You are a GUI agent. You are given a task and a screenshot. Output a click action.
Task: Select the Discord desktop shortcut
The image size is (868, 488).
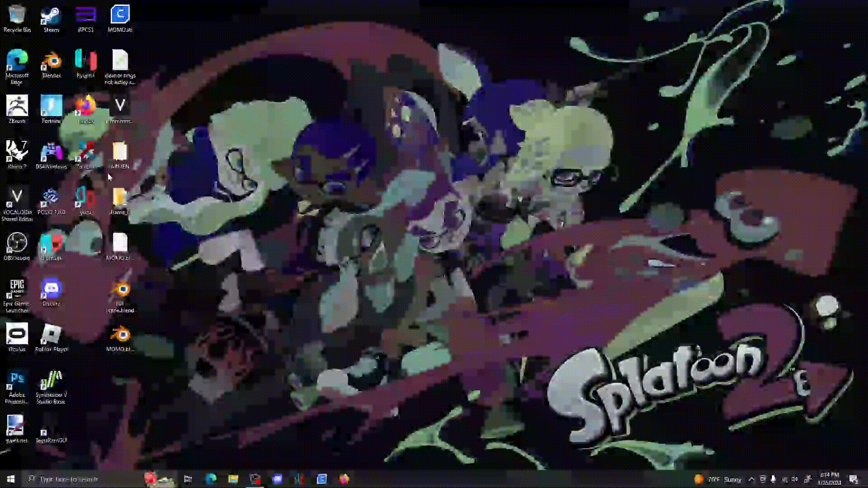tap(51, 292)
